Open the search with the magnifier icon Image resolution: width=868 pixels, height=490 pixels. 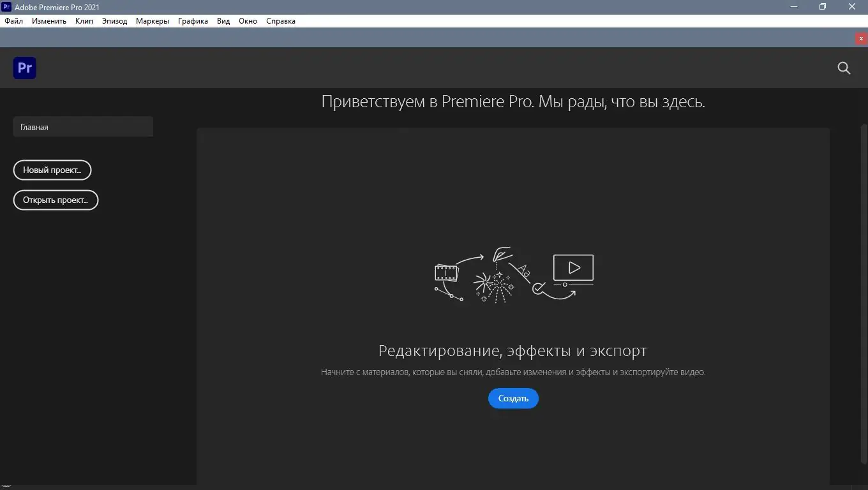pyautogui.click(x=844, y=68)
